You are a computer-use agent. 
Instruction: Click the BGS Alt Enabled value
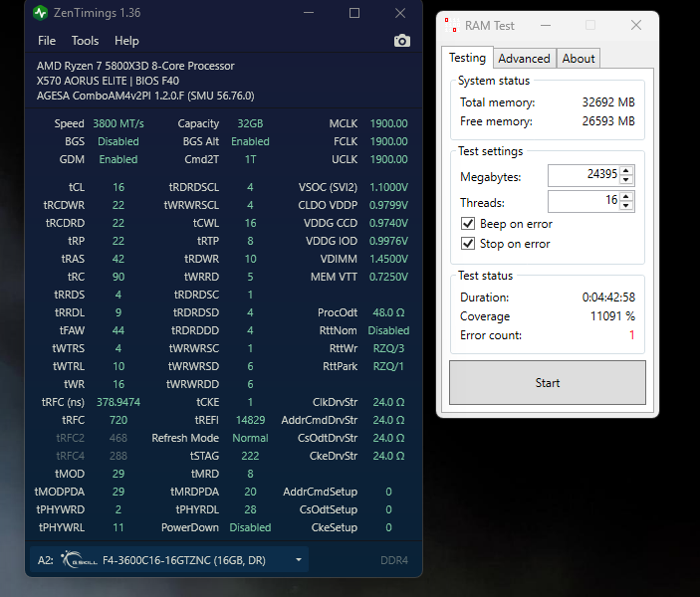coord(250,141)
